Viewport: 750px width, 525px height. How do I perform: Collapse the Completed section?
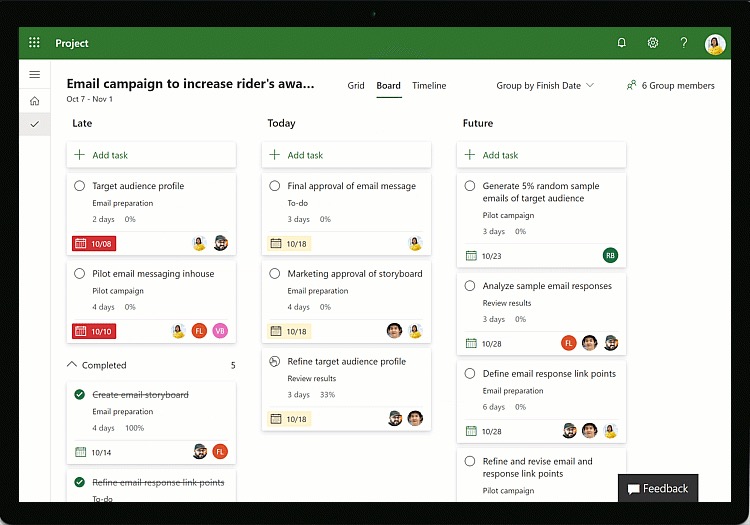click(x=72, y=365)
